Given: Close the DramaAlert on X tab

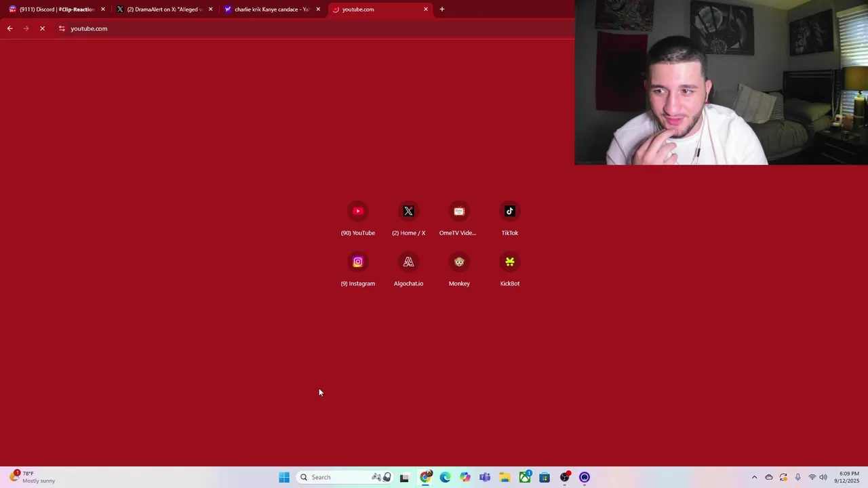Looking at the screenshot, I should 210,9.
